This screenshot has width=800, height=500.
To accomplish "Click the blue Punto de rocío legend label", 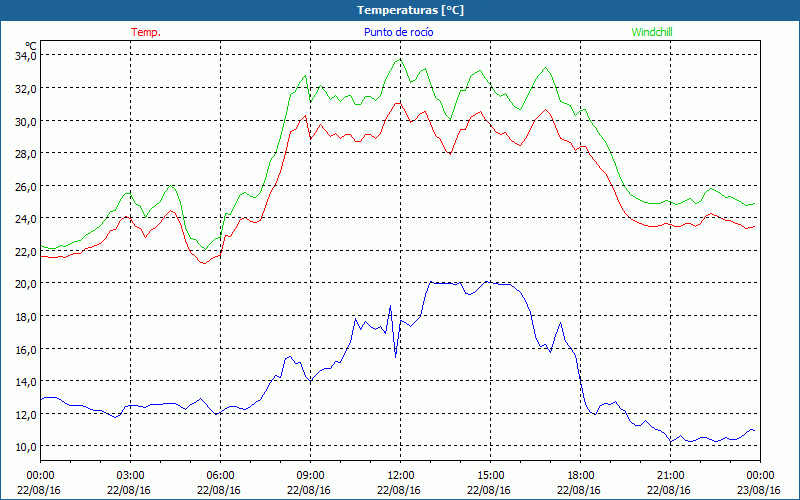I will pyautogui.click(x=398, y=32).
